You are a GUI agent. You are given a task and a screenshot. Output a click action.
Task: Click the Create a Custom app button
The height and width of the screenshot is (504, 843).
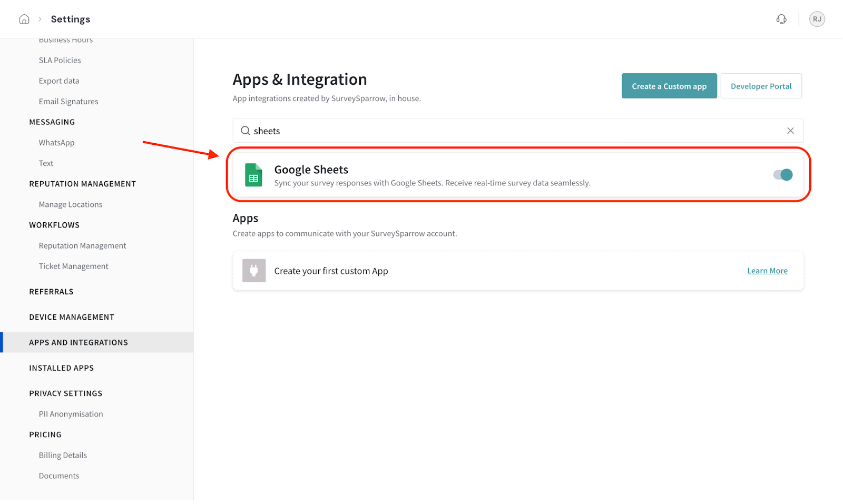coord(669,86)
